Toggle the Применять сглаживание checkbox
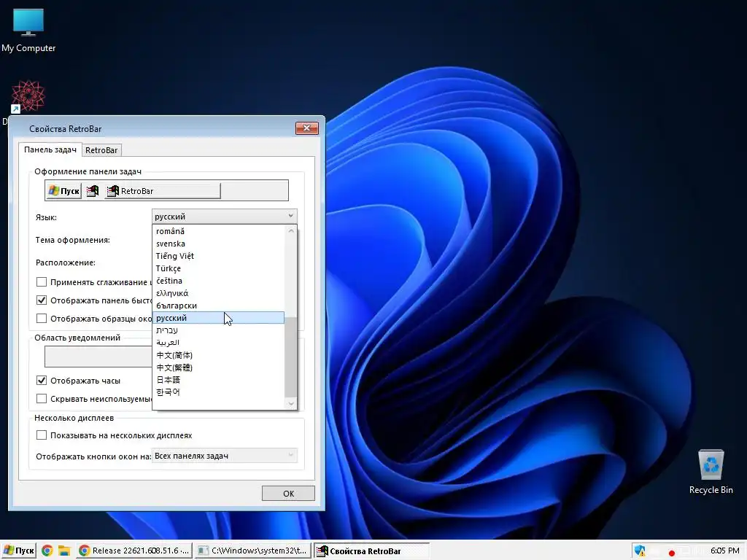 [42, 282]
